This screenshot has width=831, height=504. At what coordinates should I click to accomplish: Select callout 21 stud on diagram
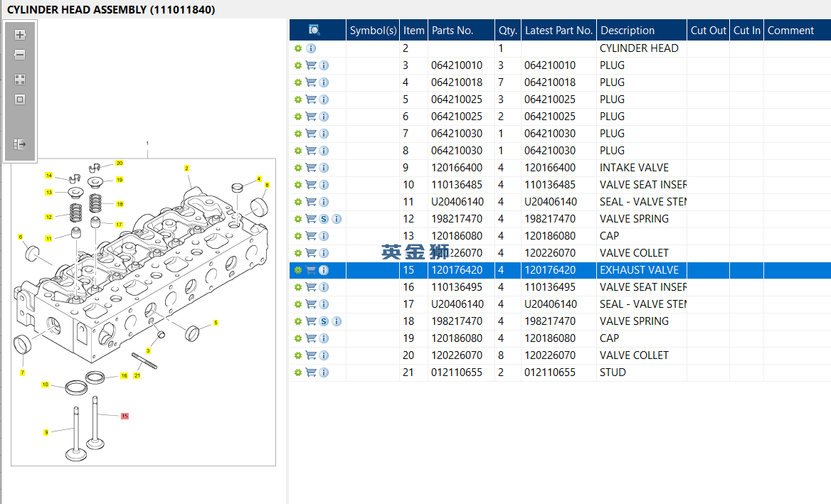pos(137,375)
